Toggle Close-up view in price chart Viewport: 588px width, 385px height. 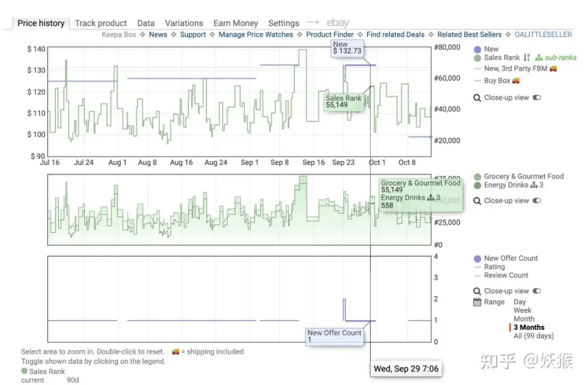pos(537,98)
